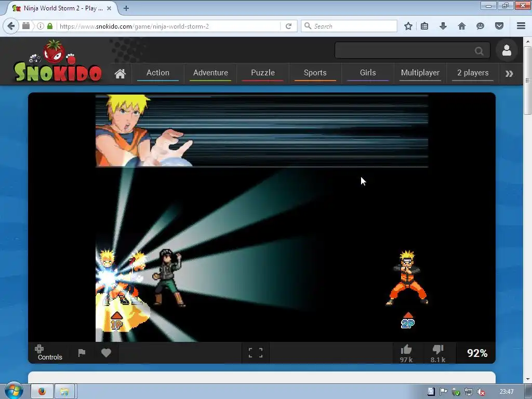Go to the Firefox home page icon
The width and height of the screenshot is (532, 399).
462,26
